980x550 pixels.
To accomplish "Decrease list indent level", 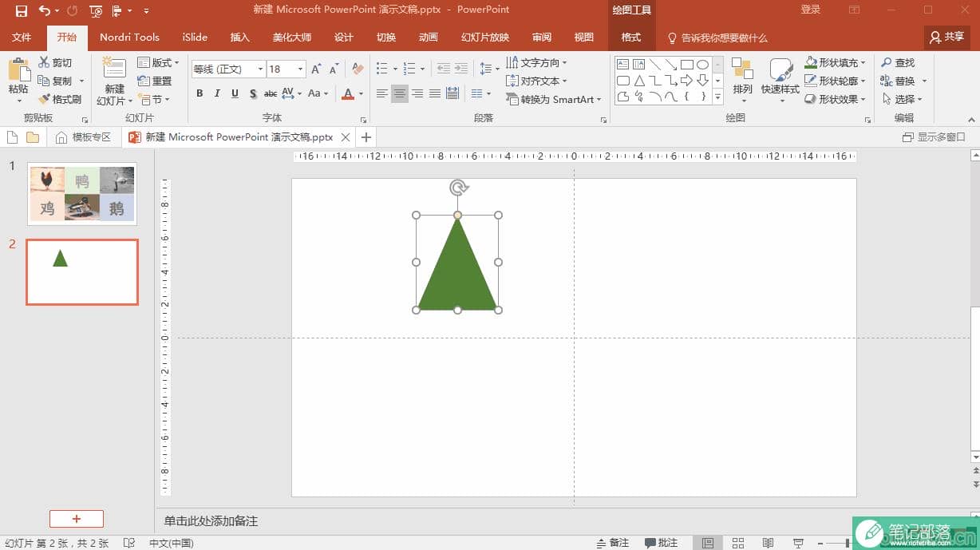I will [444, 69].
